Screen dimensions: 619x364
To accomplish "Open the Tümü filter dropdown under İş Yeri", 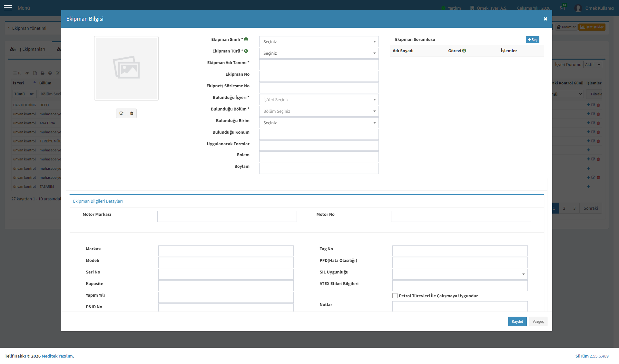I will pos(25,94).
